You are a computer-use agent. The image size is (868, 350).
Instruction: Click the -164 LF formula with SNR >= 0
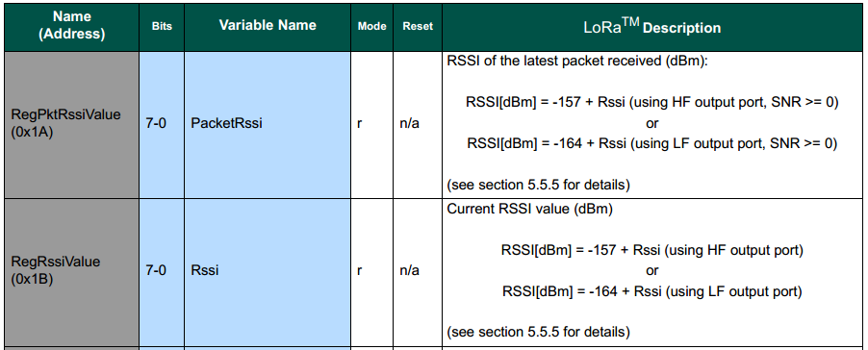(652, 143)
